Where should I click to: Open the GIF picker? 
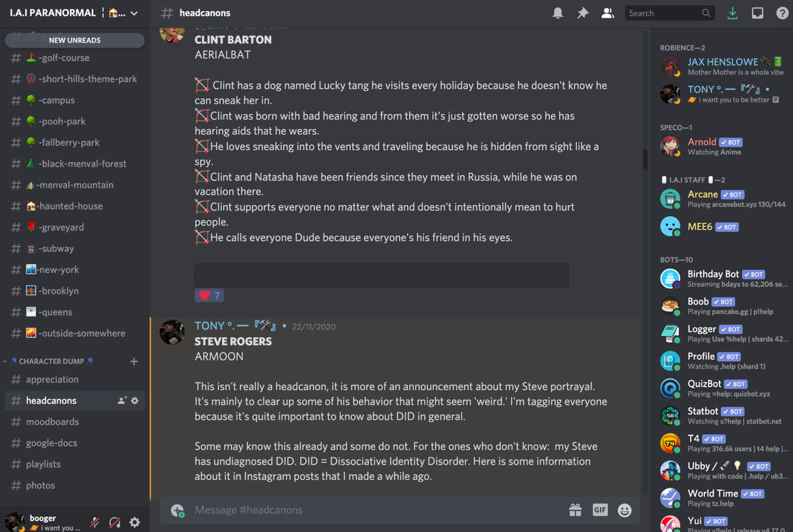600,510
